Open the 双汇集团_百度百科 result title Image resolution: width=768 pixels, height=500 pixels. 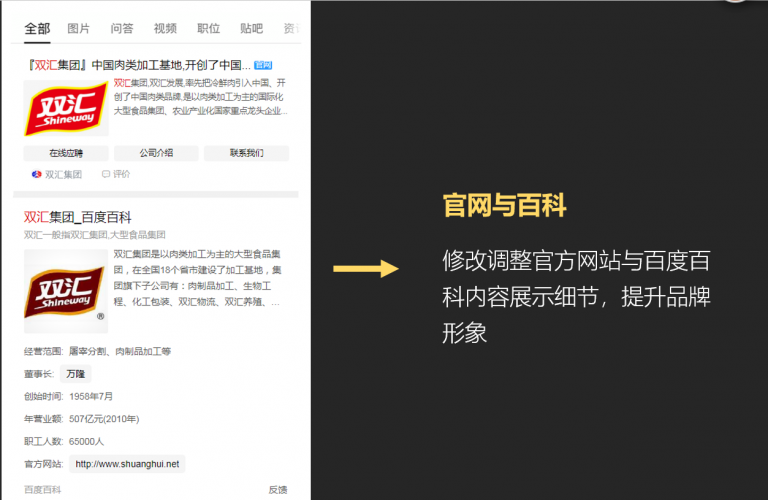(x=77, y=217)
